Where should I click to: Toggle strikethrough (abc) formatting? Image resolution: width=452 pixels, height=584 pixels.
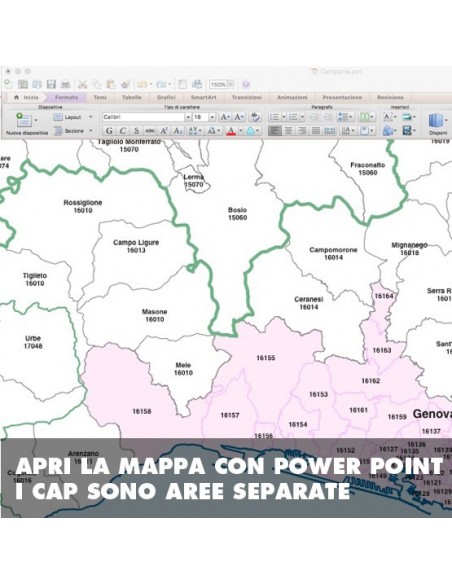150,131
